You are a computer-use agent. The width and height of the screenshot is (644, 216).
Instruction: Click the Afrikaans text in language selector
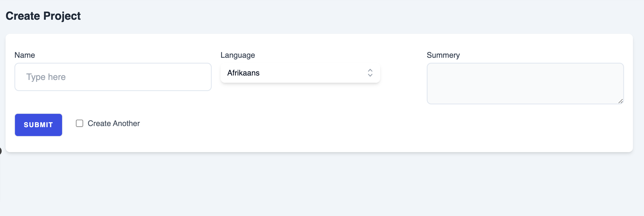pyautogui.click(x=243, y=73)
